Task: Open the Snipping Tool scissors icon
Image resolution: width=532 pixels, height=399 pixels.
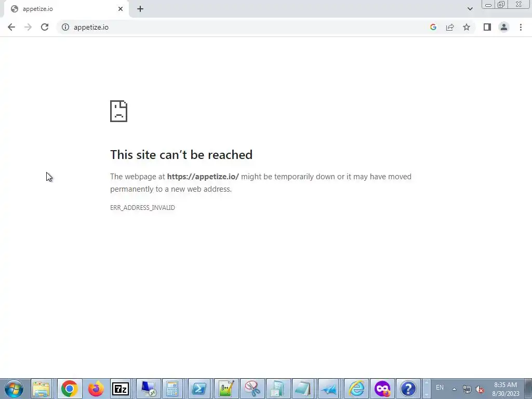Action: click(252, 389)
